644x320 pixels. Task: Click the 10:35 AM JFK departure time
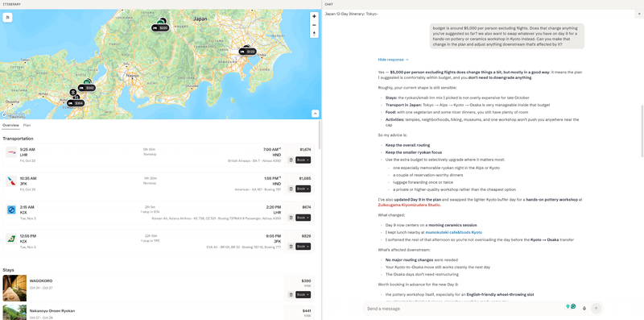pos(28,178)
